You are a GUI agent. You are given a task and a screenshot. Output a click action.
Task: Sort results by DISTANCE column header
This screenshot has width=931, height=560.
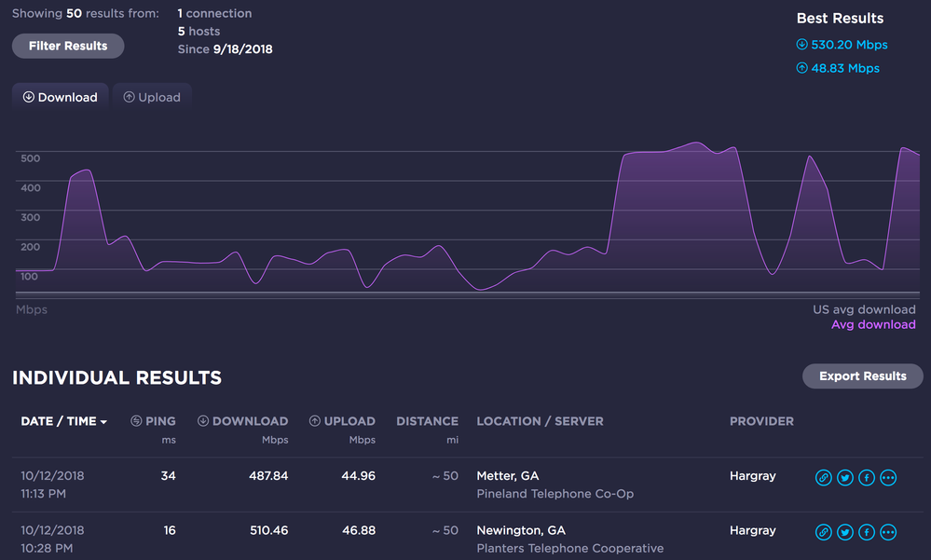(x=427, y=421)
